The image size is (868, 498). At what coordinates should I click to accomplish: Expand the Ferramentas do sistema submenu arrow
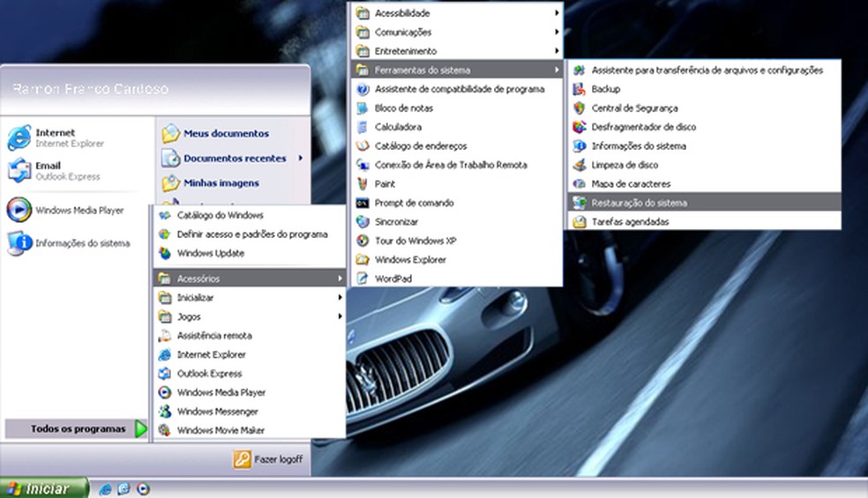point(557,70)
